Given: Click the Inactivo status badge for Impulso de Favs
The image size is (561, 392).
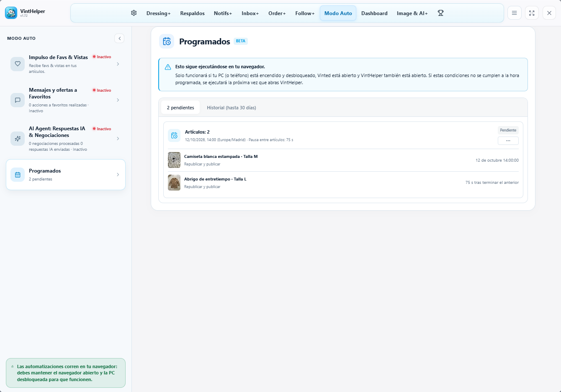Looking at the screenshot, I should pyautogui.click(x=102, y=57).
